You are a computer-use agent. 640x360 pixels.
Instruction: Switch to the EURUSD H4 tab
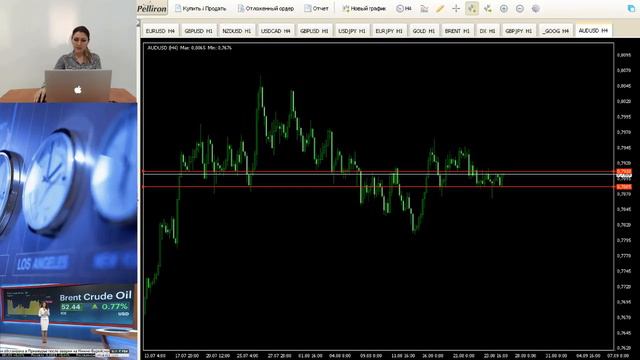pos(160,31)
